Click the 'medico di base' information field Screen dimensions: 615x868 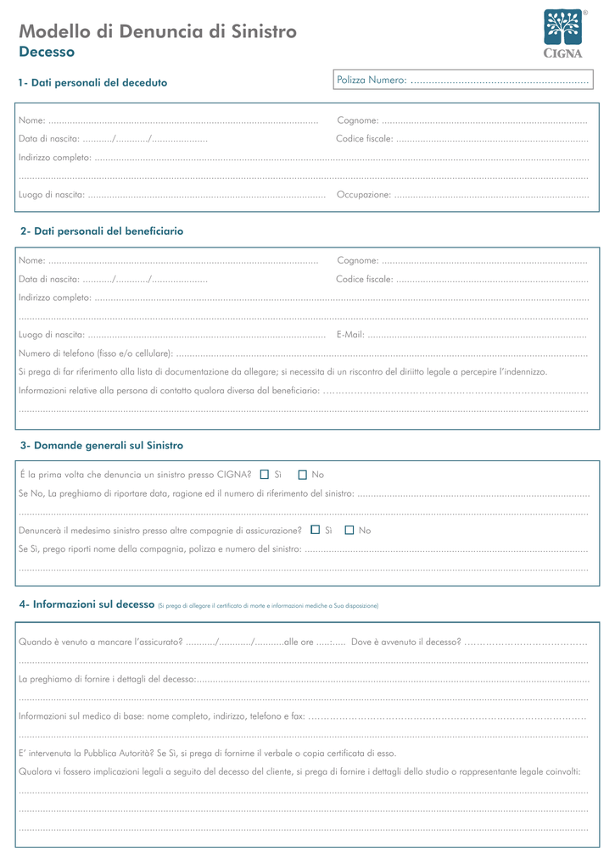(448, 716)
